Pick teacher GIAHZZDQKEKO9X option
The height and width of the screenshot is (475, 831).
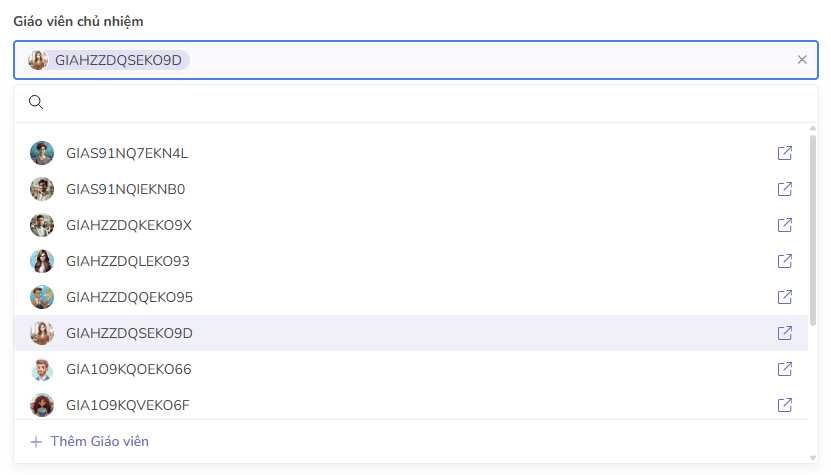click(x=128, y=225)
